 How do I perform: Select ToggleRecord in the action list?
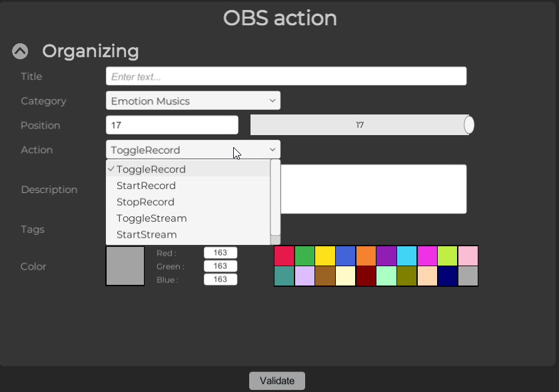click(189, 169)
